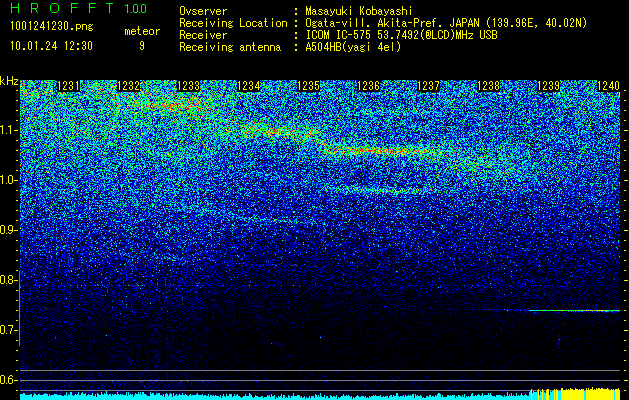Click the 1.0 frequency axis label
Screen dimensions: 629x400
8,180
